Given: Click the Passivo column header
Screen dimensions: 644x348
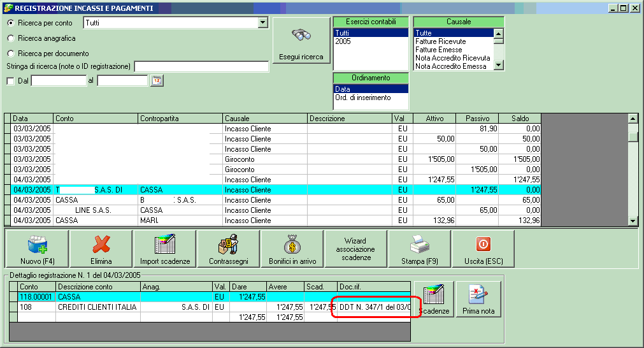Looking at the screenshot, I should click(477, 119).
